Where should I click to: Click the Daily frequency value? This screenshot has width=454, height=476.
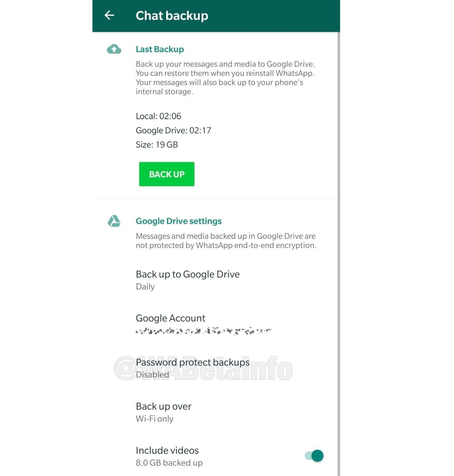click(145, 287)
